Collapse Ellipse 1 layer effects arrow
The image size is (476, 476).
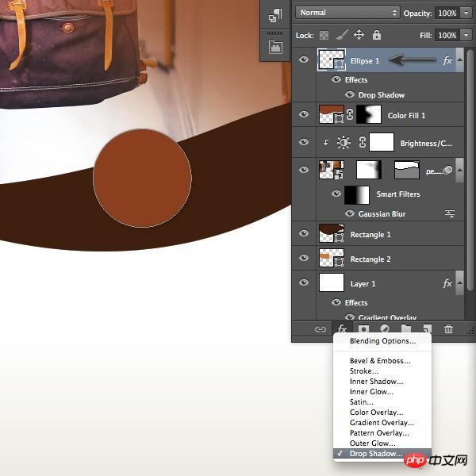[x=459, y=59]
